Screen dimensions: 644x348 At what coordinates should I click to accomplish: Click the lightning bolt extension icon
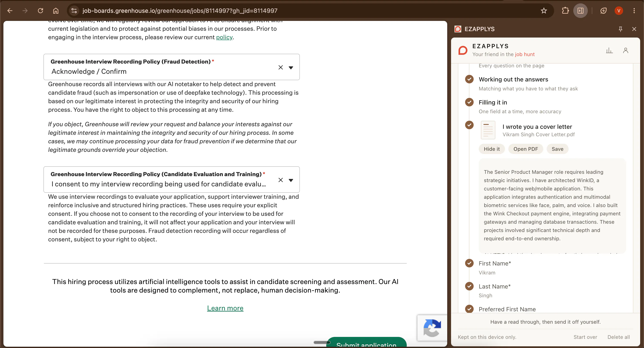[603, 11]
